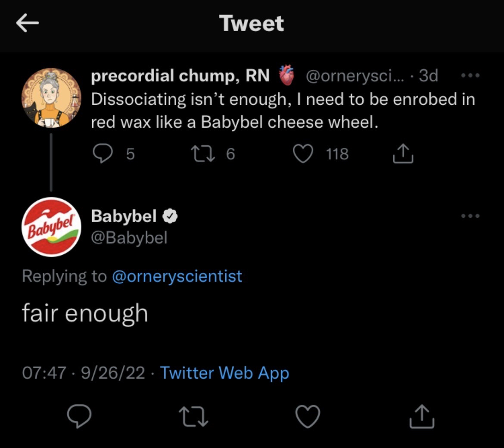Image resolution: width=504 pixels, height=448 pixels.
Task: Reply to Babybel's "fair enough" tweet
Action: 79,417
